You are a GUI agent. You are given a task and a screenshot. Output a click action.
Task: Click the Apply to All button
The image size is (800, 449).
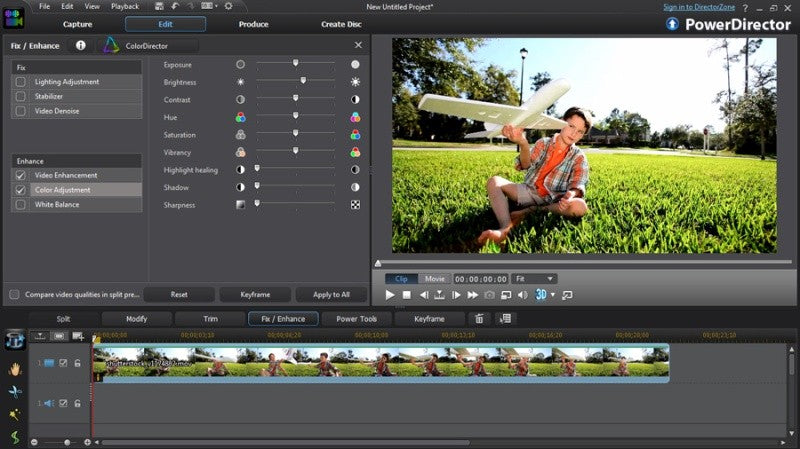coord(331,294)
